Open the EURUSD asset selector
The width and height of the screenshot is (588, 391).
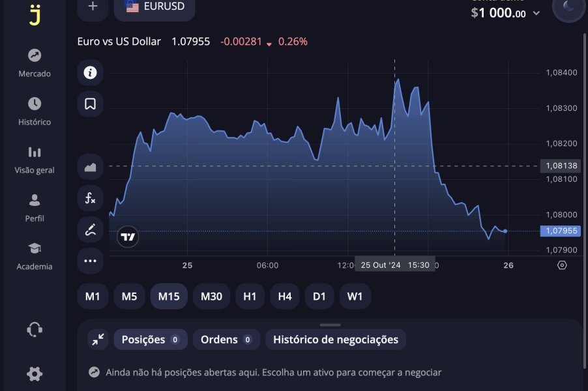point(154,7)
